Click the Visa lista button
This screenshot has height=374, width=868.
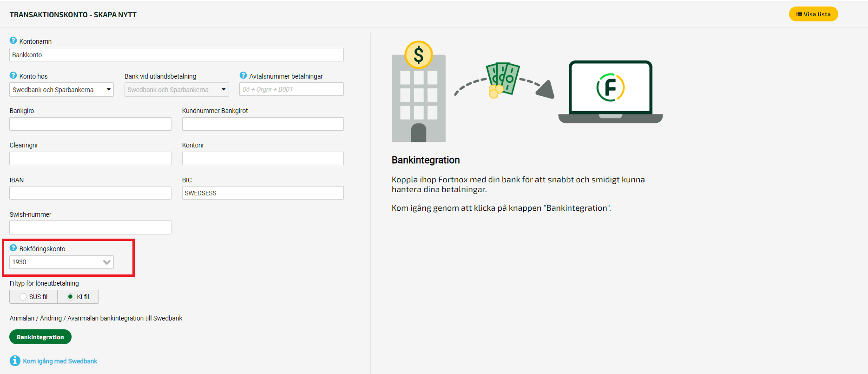813,14
